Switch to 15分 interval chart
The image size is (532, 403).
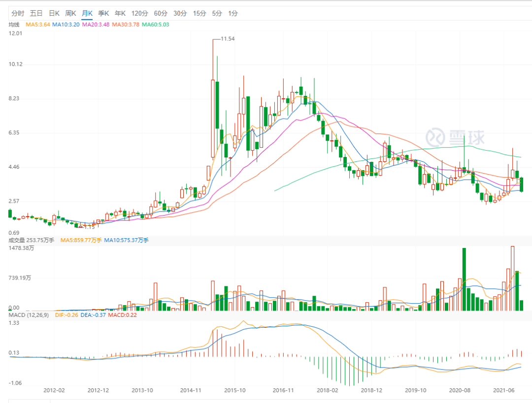(x=199, y=14)
